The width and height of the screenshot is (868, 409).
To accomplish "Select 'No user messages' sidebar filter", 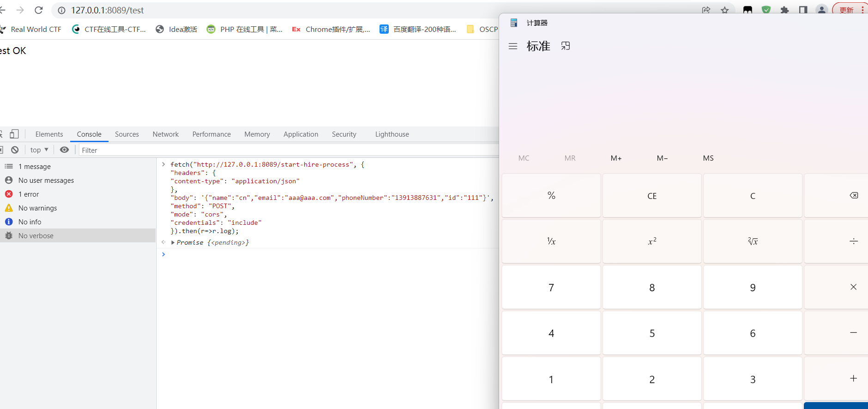I will (78, 180).
